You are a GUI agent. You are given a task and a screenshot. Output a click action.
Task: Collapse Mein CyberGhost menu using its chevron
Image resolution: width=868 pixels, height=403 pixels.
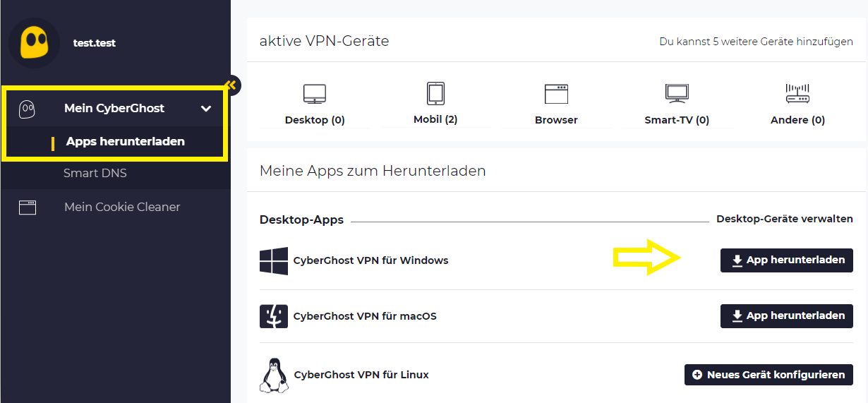[206, 109]
